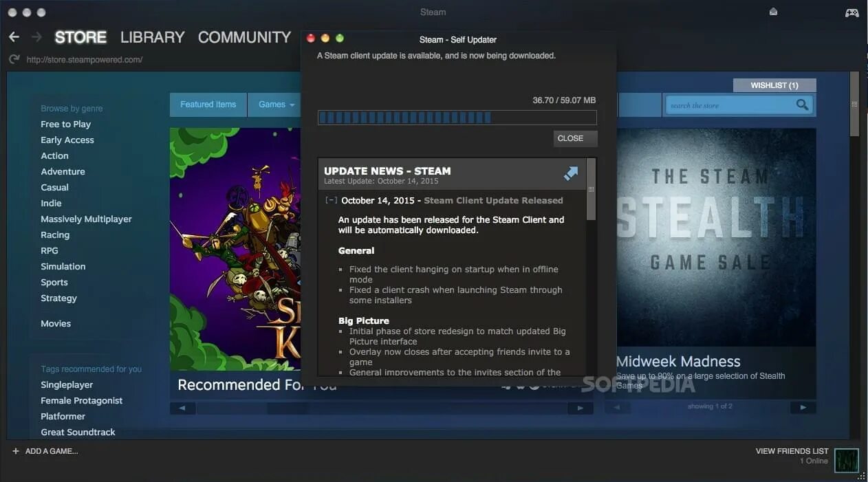Click the forward navigation arrow
Image resolution: width=868 pixels, height=482 pixels.
coord(36,37)
